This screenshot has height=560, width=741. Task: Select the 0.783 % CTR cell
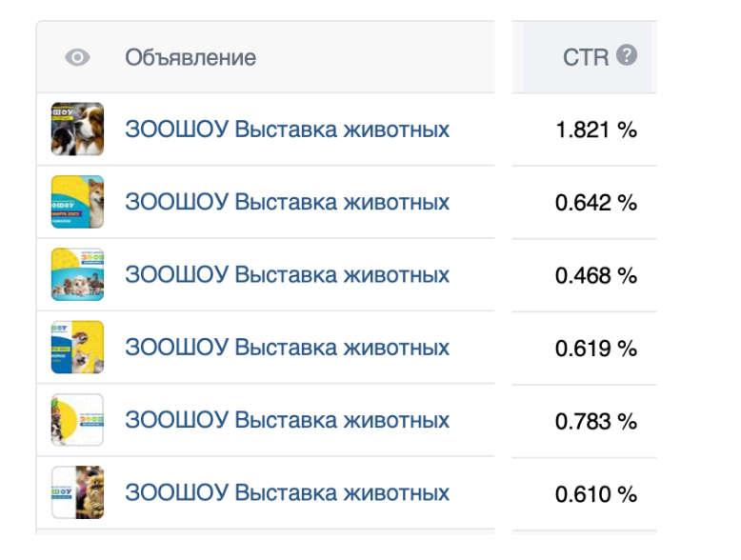(x=596, y=421)
